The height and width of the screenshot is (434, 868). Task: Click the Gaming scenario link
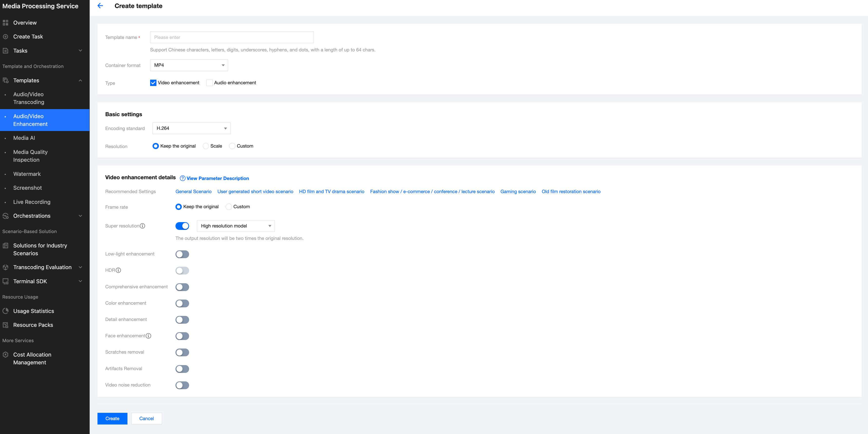[518, 192]
